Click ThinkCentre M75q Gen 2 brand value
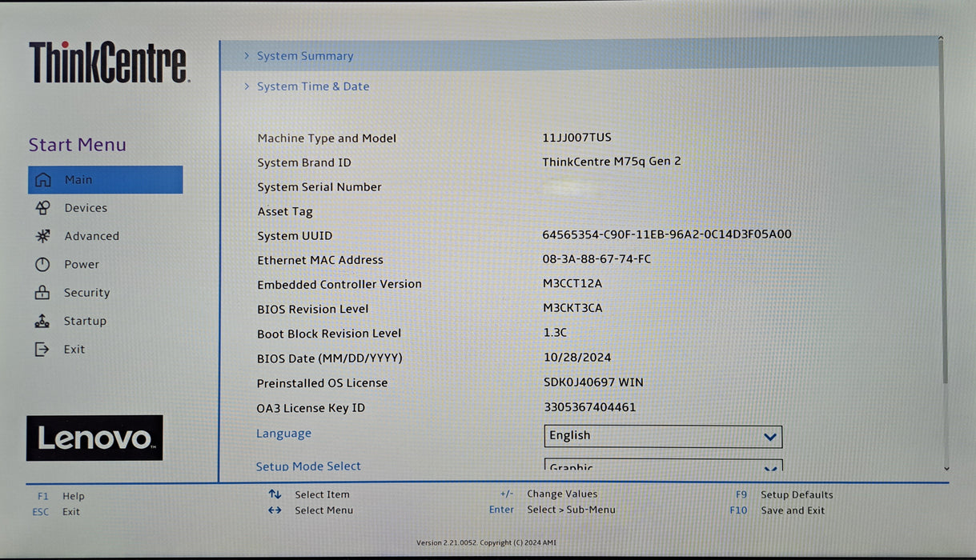Screen dimensions: 976x560 tap(612, 162)
